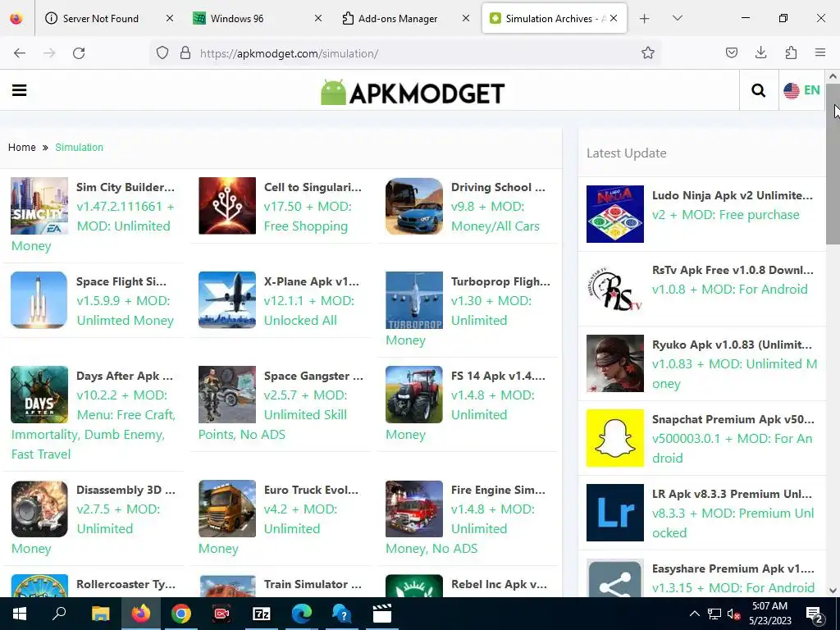Click Simulation breadcrumb link
The image size is (840, 630).
80,148
